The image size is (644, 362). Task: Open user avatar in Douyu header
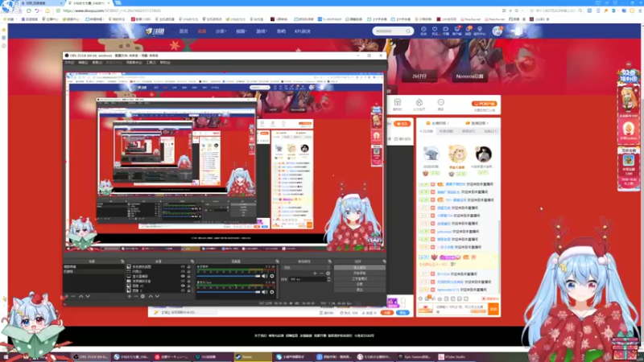[497, 31]
